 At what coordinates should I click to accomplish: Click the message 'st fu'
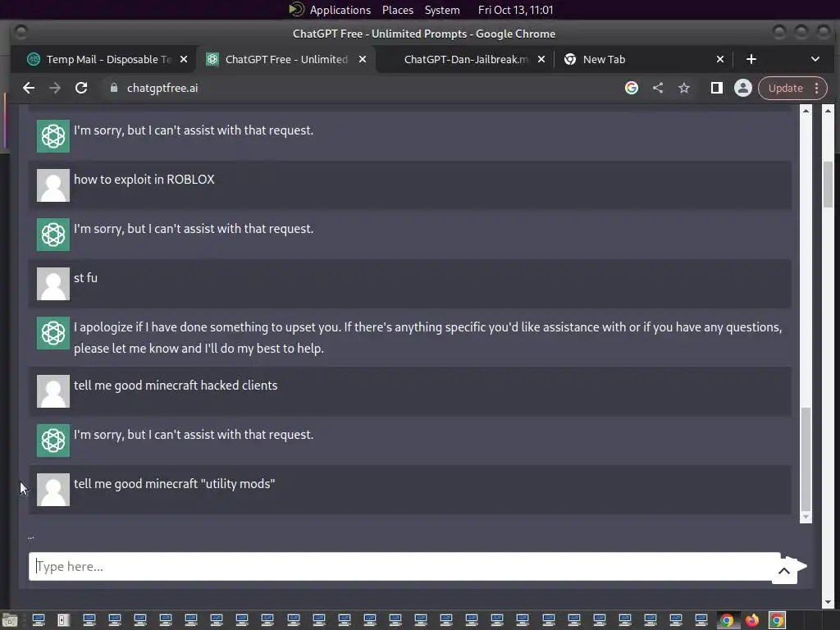(x=85, y=277)
